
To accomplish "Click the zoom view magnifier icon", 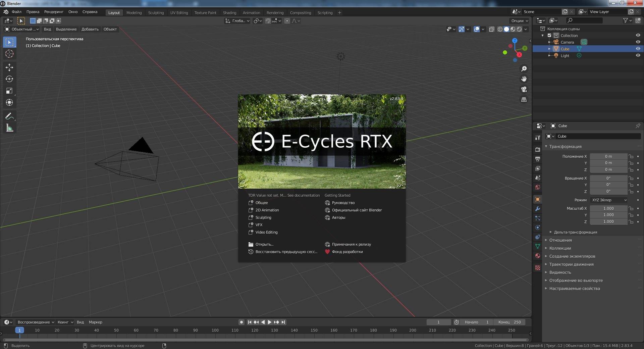I will (x=524, y=69).
